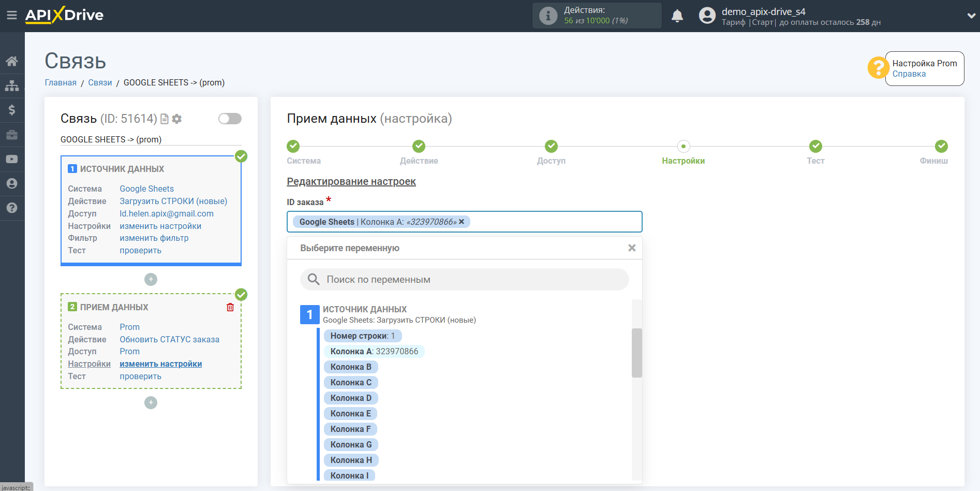This screenshot has height=491, width=980.
Task: Open the user profile sidebar icon
Action: pyautogui.click(x=12, y=183)
